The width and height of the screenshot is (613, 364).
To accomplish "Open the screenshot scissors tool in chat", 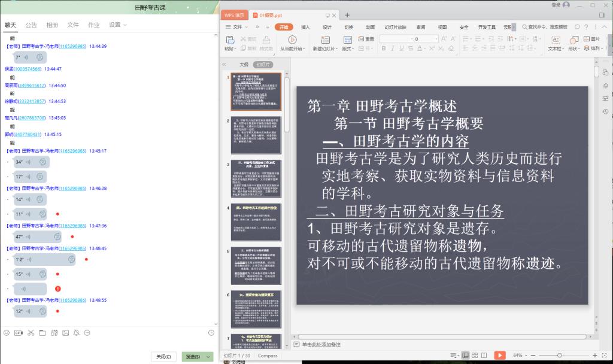I will click(31, 333).
